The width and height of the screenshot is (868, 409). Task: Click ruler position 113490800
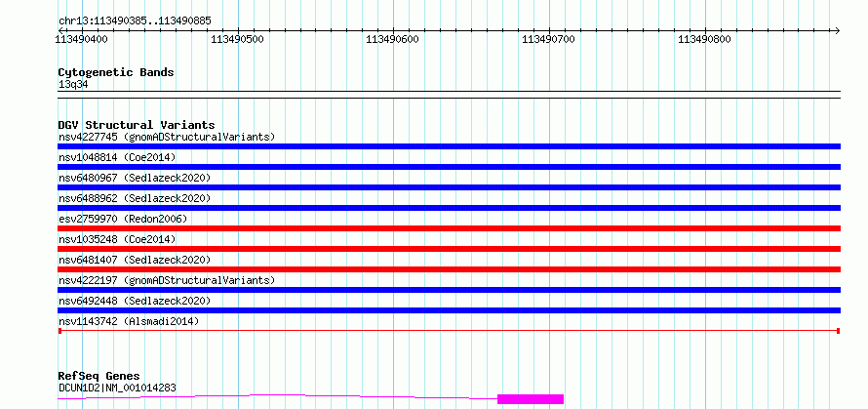click(x=705, y=39)
